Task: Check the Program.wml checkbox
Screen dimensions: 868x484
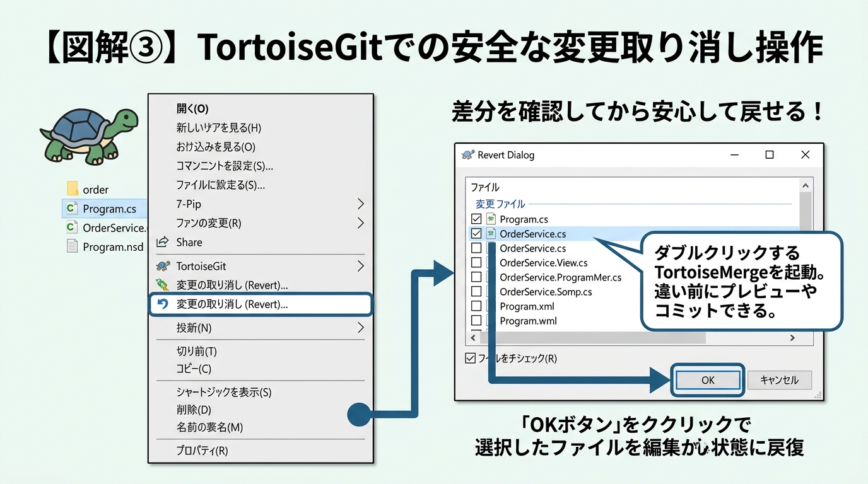Action: pos(476,321)
